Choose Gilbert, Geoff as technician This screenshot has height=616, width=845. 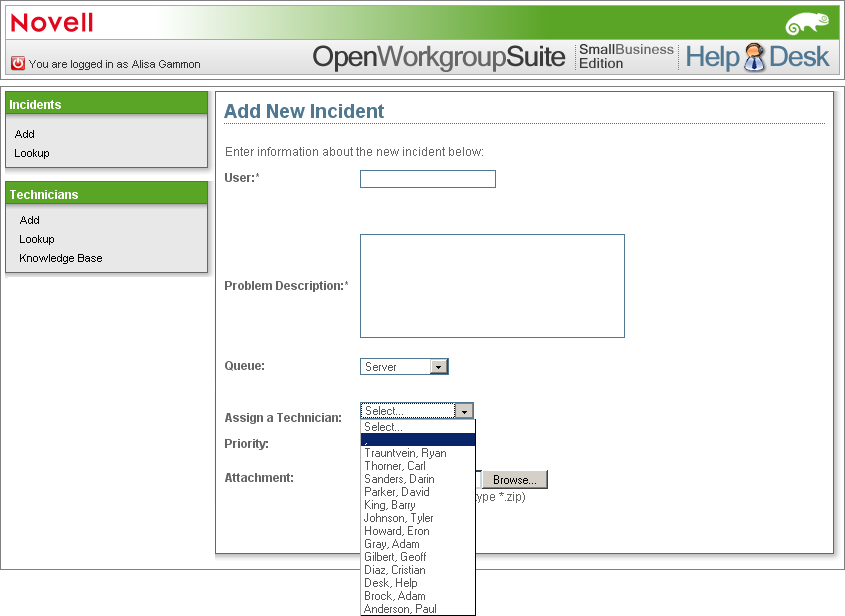tap(418, 557)
